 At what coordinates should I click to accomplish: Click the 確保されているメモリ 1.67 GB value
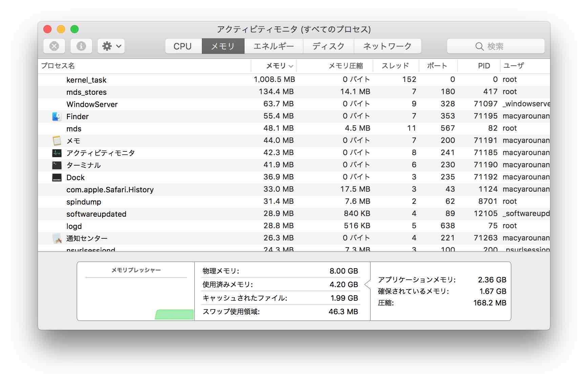coord(493,291)
